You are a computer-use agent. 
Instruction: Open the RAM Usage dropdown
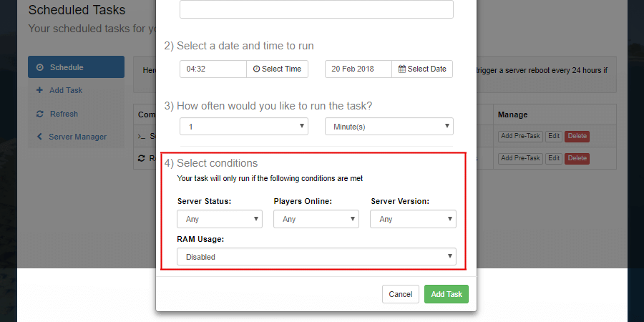(317, 257)
